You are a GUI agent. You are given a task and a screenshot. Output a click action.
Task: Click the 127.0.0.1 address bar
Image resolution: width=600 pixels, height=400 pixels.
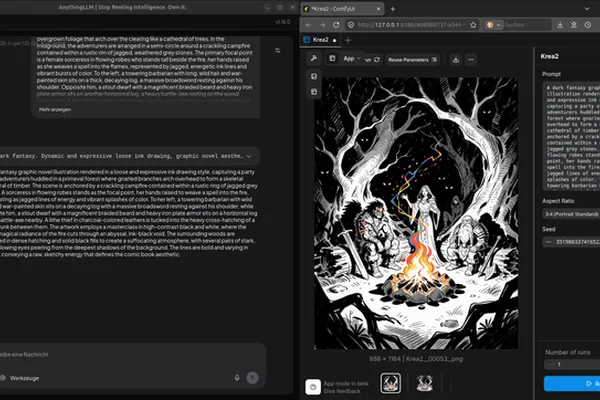pos(411,25)
